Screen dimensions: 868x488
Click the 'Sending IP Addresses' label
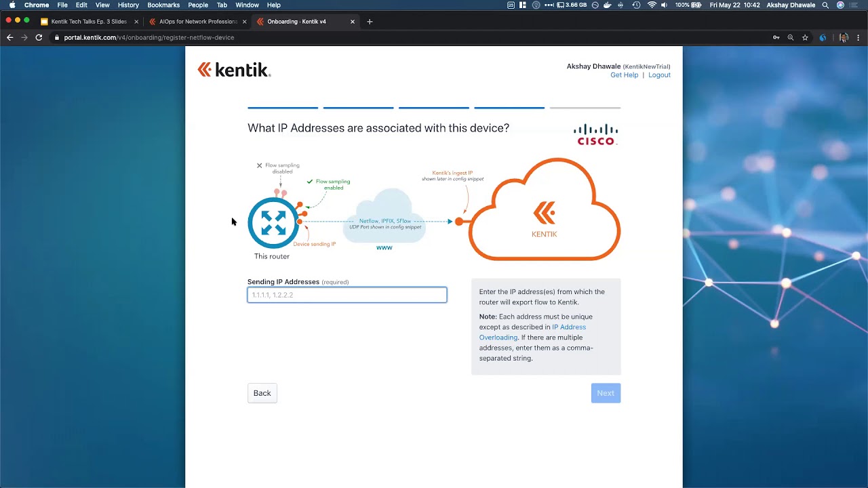[283, 282]
